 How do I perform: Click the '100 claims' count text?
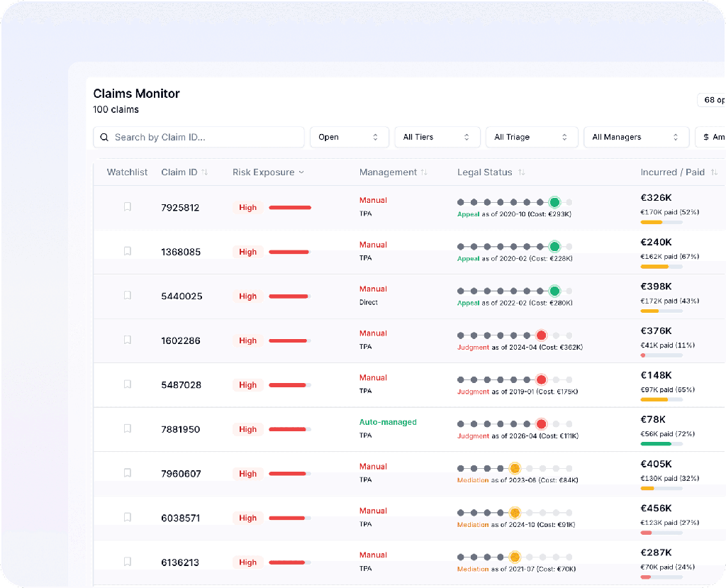116,110
